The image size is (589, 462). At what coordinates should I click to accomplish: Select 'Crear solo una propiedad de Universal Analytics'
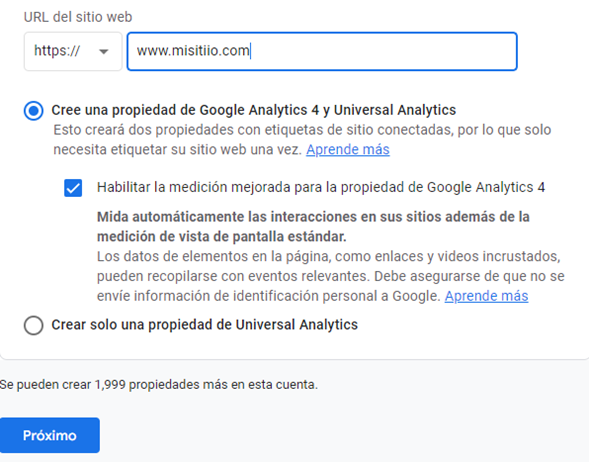coord(33,325)
